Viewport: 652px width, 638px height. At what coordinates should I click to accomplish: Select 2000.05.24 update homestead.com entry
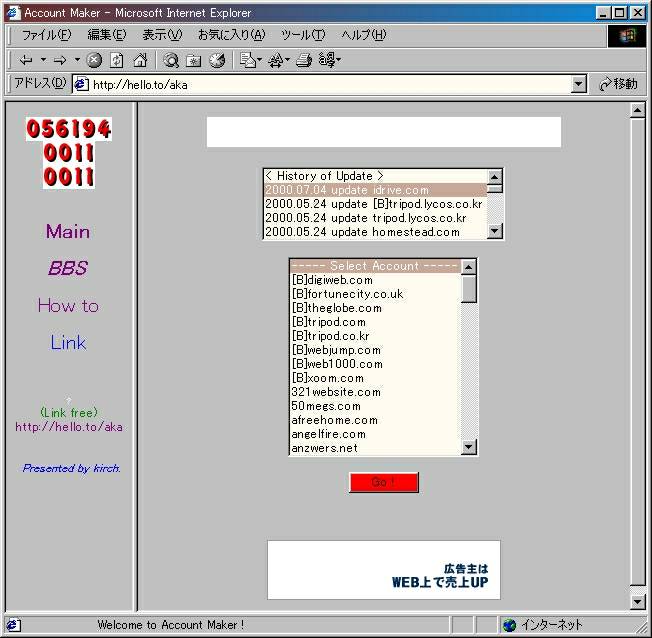click(375, 232)
